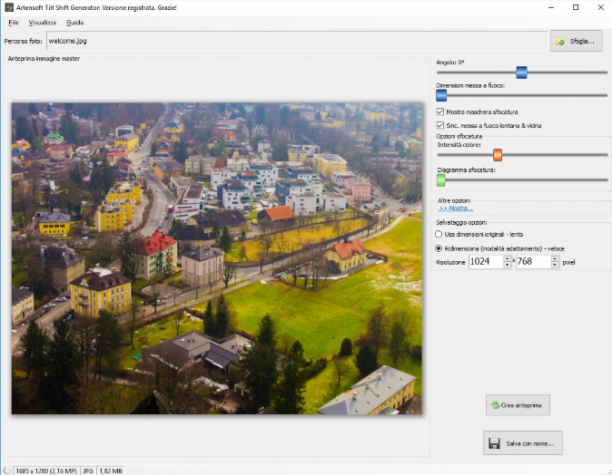Viewport: 612px width, 475px height.
Task: Click the Dimensioni messa a fuoco slider handle
Action: tap(441, 95)
